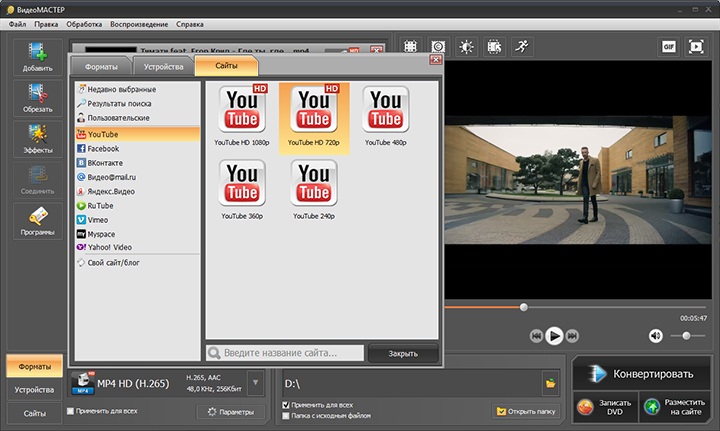Browse output folder with folder icon

tap(551, 383)
